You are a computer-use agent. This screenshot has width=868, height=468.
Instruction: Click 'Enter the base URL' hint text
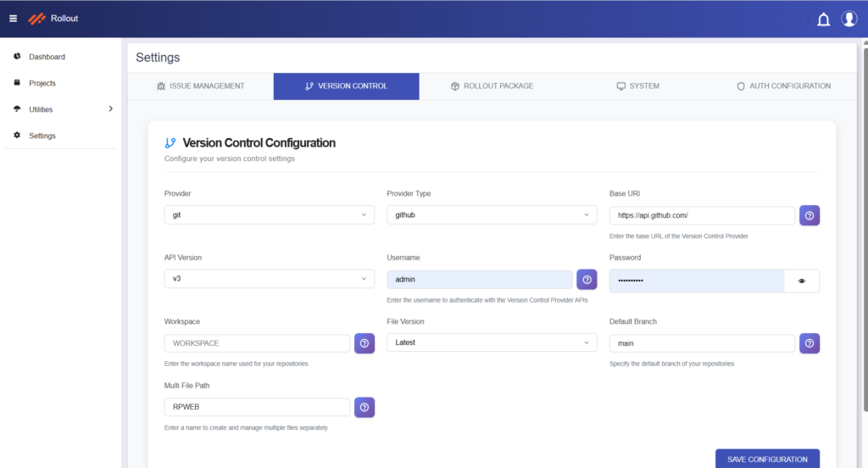679,236
